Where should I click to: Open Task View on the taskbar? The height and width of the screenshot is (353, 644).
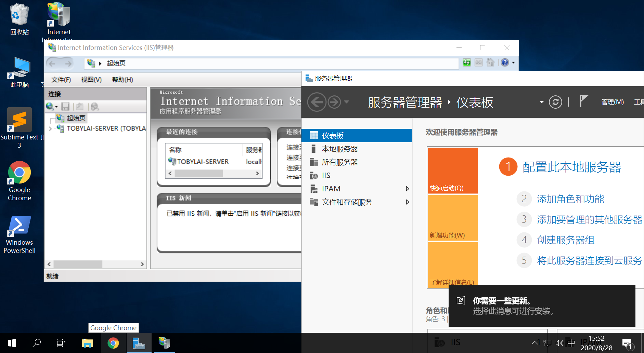61,343
